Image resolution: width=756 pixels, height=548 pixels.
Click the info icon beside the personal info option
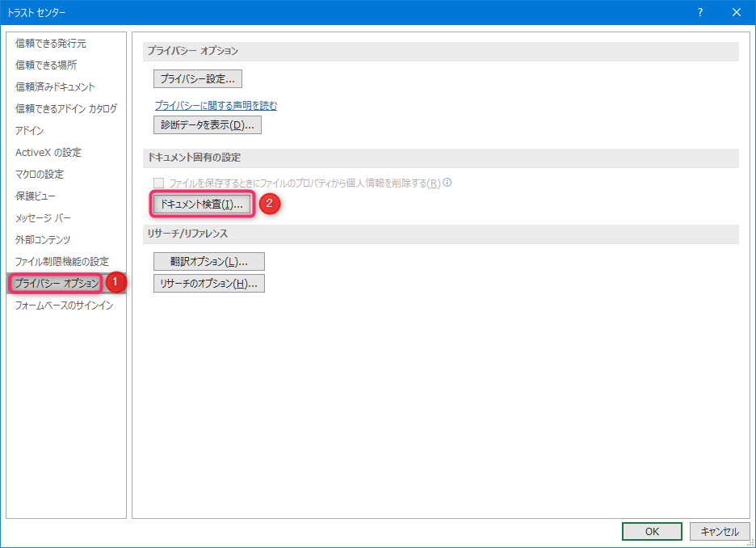pos(447,183)
